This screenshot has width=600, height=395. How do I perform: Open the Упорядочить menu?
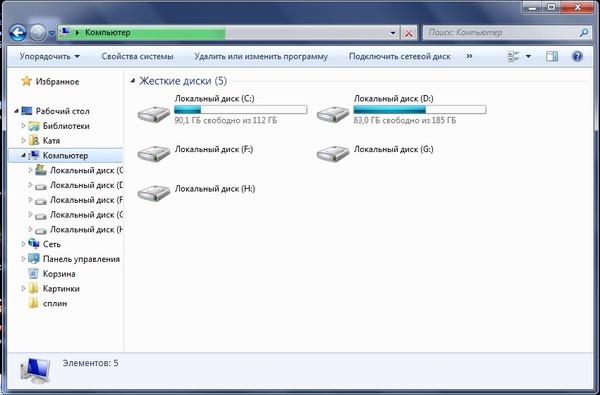[x=50, y=56]
